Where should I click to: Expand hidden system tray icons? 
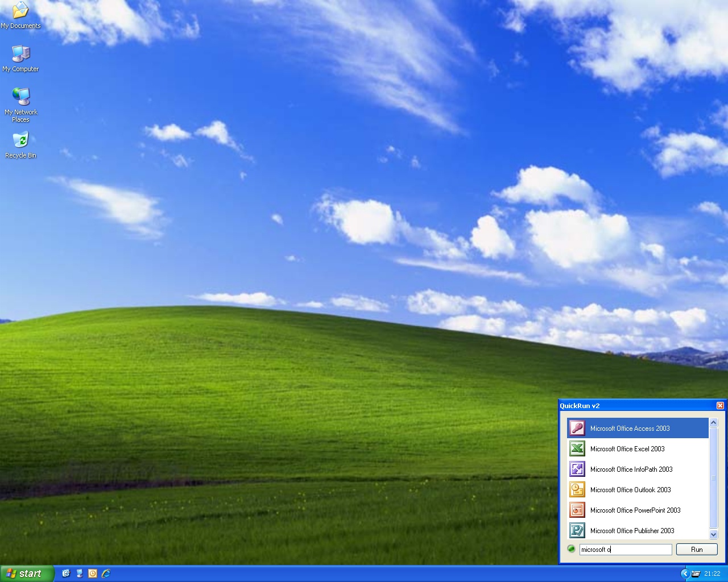tap(685, 573)
